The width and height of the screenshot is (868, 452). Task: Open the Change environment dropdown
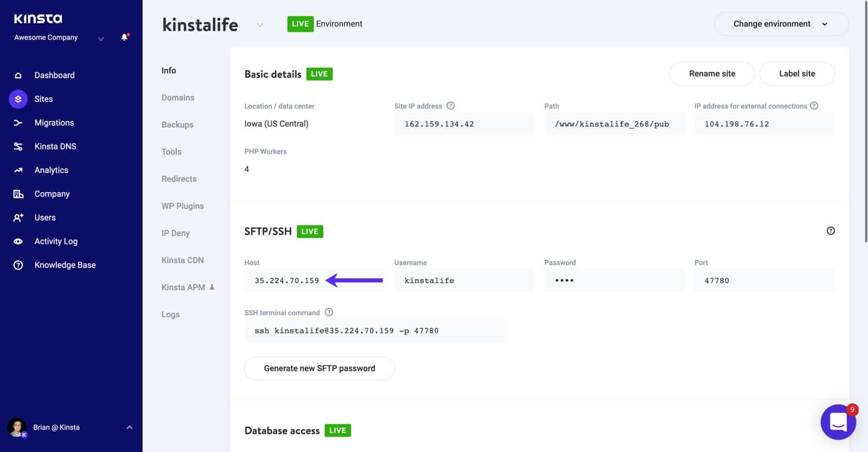781,24
